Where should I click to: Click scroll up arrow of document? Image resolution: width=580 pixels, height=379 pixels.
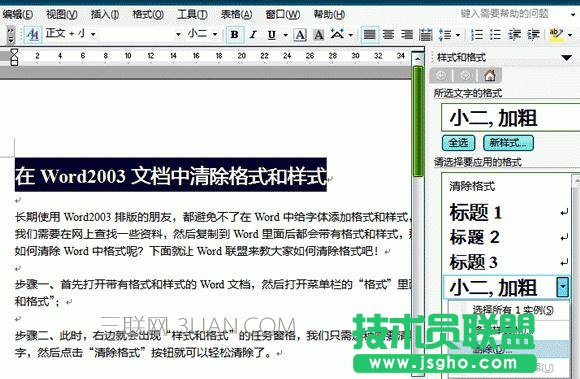(418, 58)
